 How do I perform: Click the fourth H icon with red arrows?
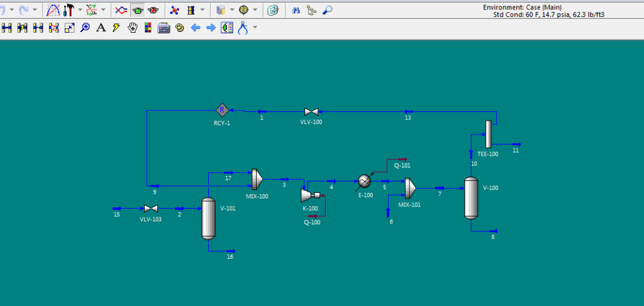(54, 28)
